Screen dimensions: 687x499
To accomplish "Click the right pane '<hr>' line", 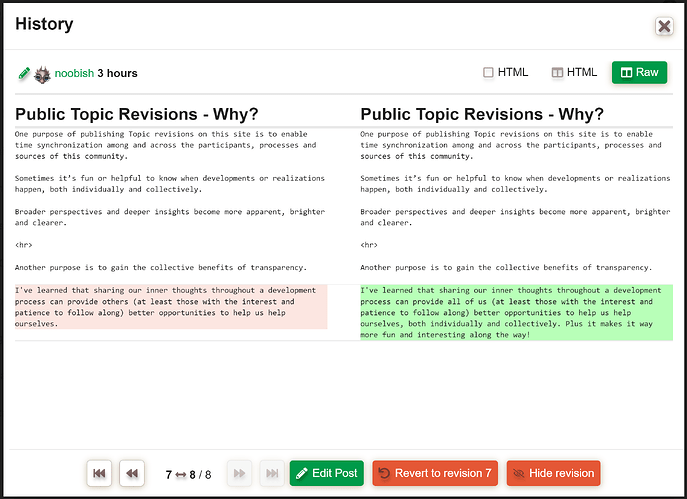I will (369, 245).
